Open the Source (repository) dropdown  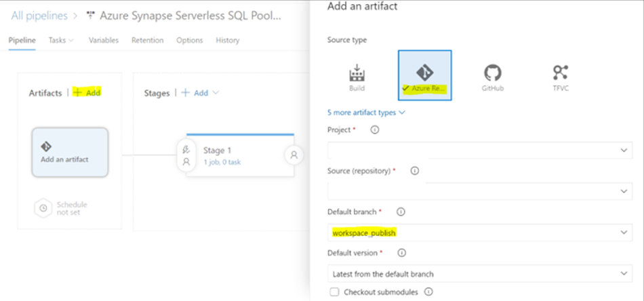[x=480, y=191]
